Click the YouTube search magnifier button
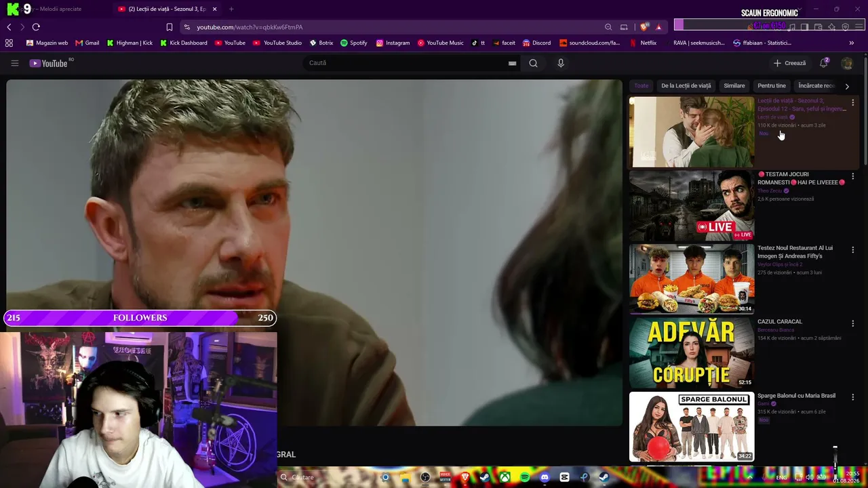Viewport: 868px width, 488px height. [x=533, y=63]
